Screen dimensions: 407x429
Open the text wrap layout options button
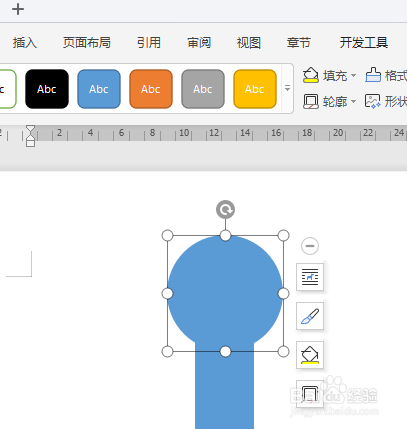pos(310,277)
